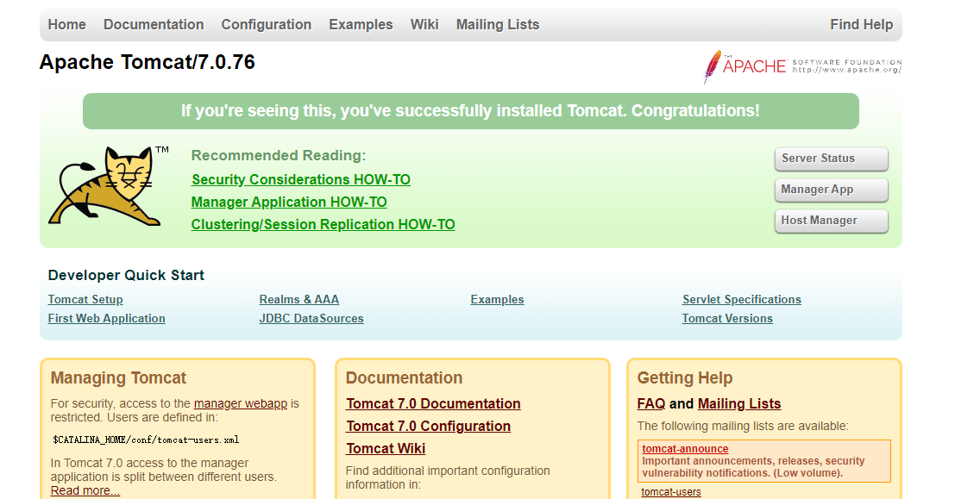Click the $CATALINA_HOME/conf/tomcat-users.xml path text
980x499 pixels.
click(x=146, y=440)
